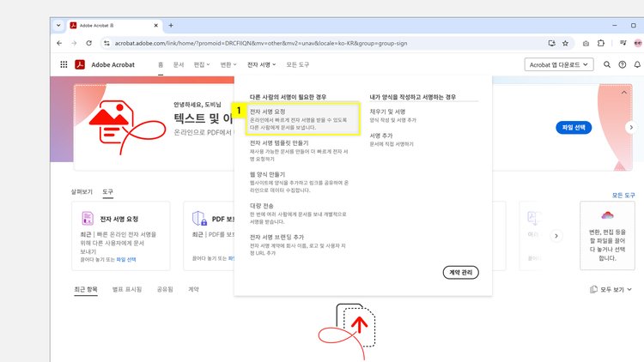
Task: Click the 모든 도구 link on right
Action: click(623, 196)
